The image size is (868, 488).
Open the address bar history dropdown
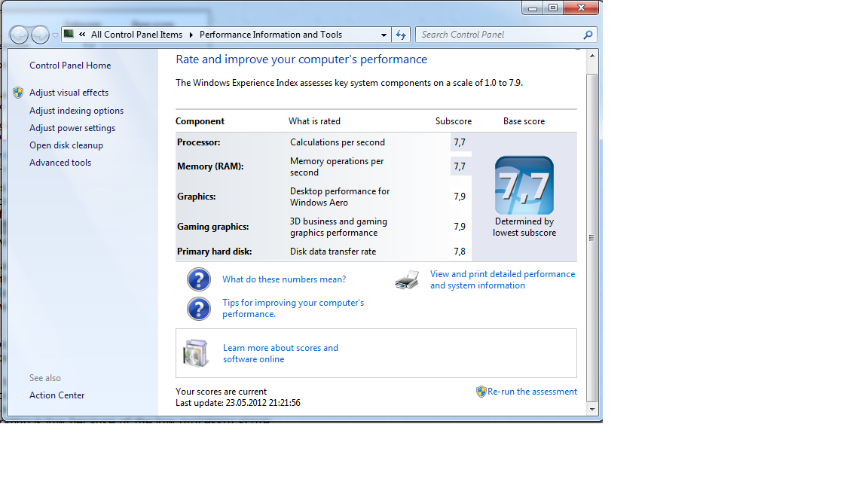click(384, 35)
